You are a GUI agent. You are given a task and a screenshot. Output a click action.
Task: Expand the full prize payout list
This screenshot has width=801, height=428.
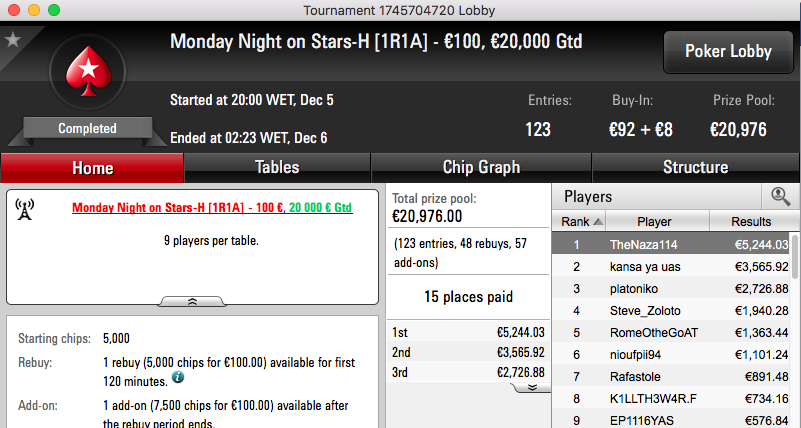pyautogui.click(x=531, y=388)
